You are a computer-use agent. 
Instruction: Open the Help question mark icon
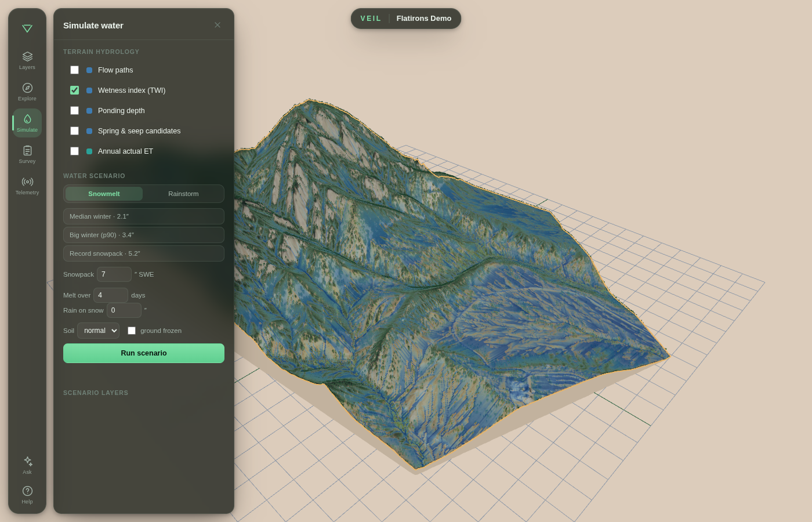point(27,495)
